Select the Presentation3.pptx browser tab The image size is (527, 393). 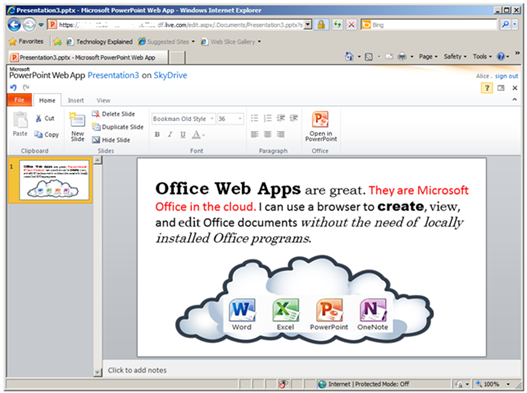pyautogui.click(x=88, y=57)
